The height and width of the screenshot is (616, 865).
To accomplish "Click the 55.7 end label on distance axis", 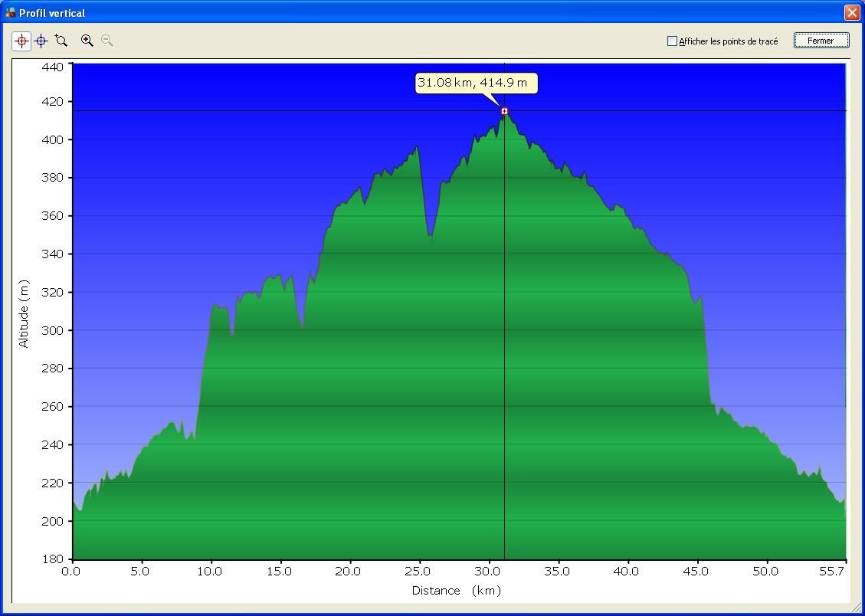I will (x=834, y=571).
